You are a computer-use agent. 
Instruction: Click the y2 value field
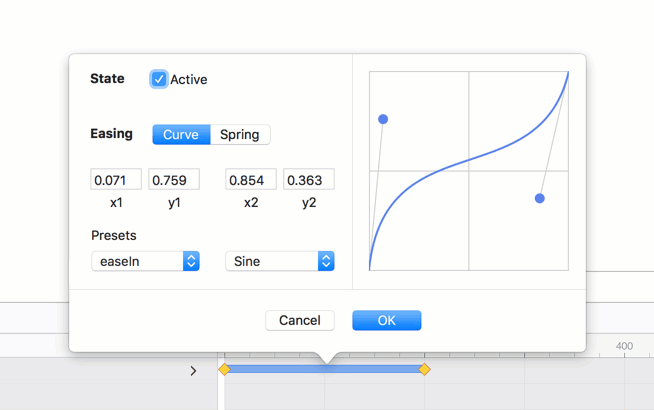309,180
